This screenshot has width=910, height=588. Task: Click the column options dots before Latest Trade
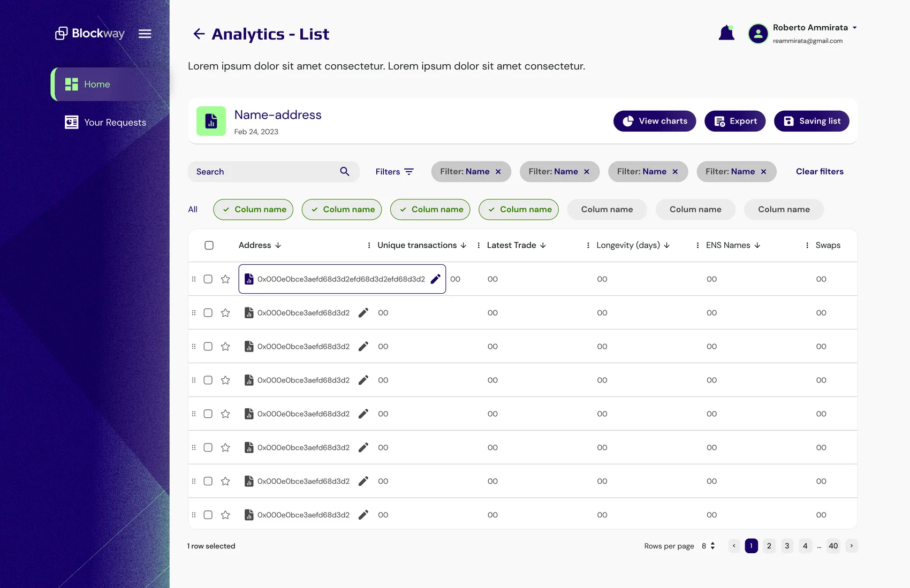(479, 246)
